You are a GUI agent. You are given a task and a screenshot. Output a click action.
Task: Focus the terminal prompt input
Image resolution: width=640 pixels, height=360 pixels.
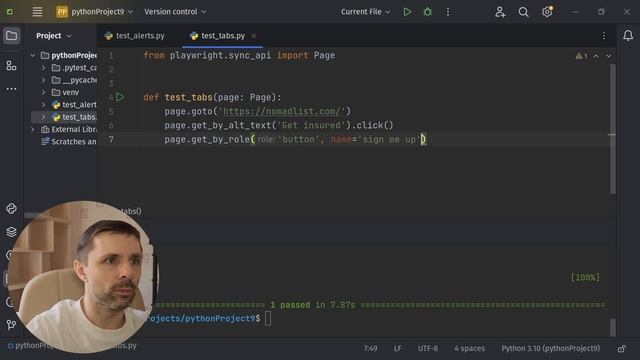[x=268, y=318]
